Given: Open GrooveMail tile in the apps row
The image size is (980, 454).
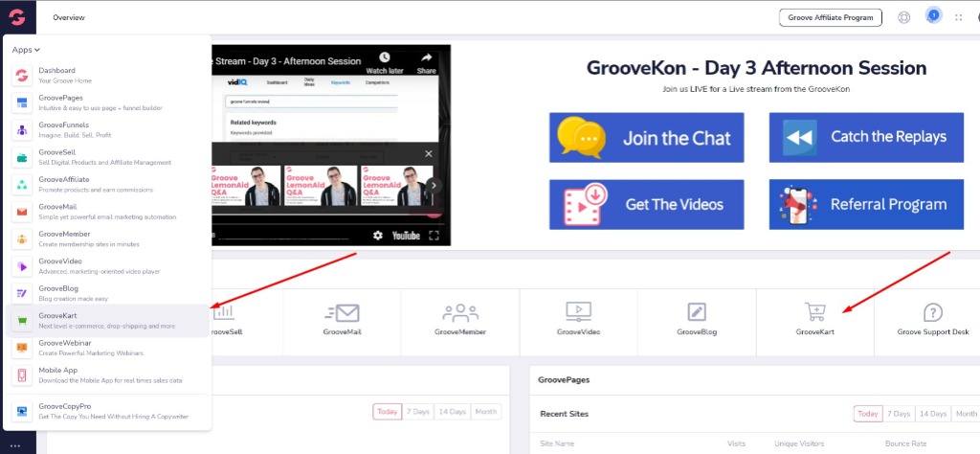Looking at the screenshot, I should [x=342, y=322].
